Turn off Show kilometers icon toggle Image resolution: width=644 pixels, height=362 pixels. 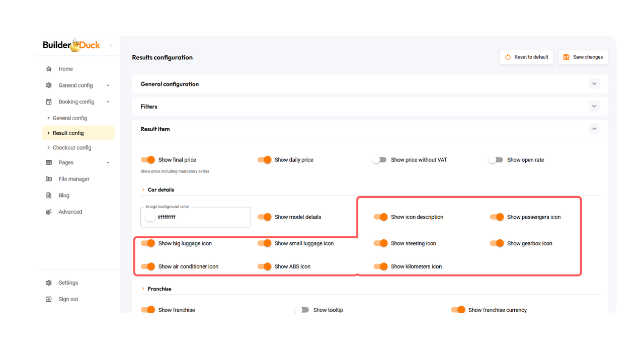click(380, 266)
